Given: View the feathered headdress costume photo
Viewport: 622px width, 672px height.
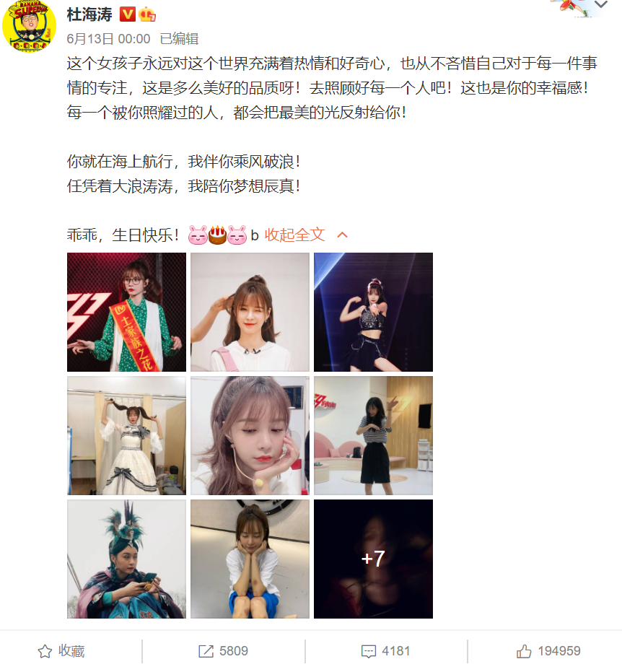Looking at the screenshot, I should (x=126, y=559).
